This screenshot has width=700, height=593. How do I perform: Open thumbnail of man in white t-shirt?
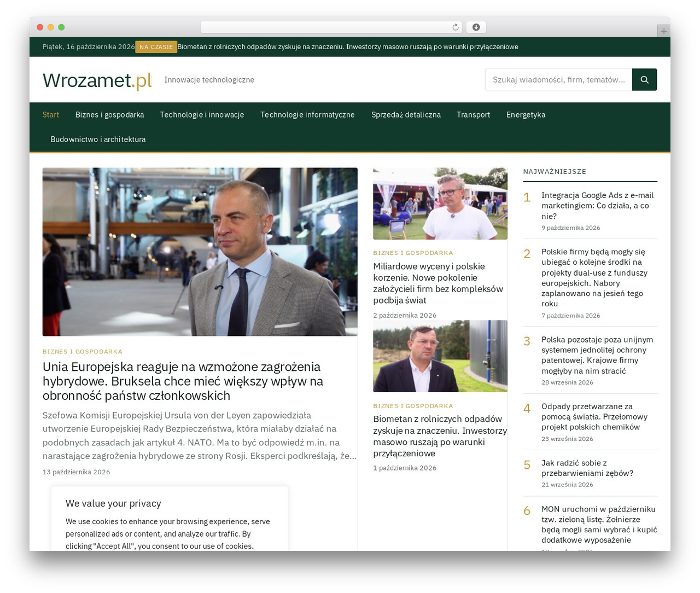[x=440, y=204]
